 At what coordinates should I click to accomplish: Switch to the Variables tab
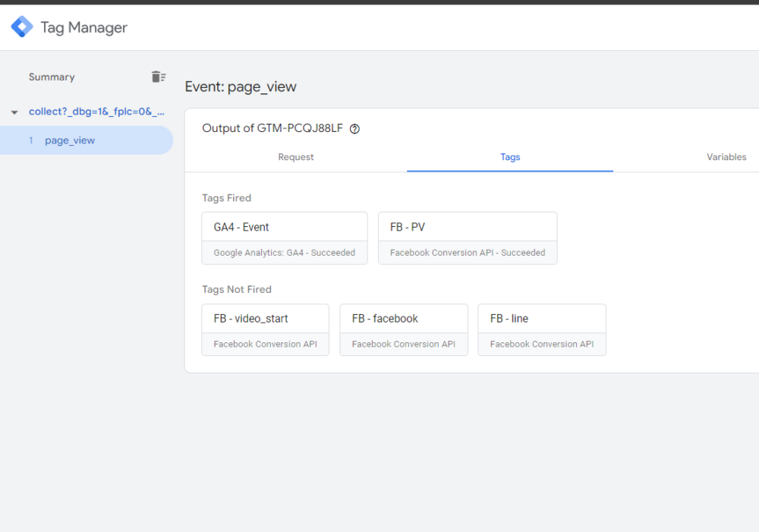click(x=726, y=157)
